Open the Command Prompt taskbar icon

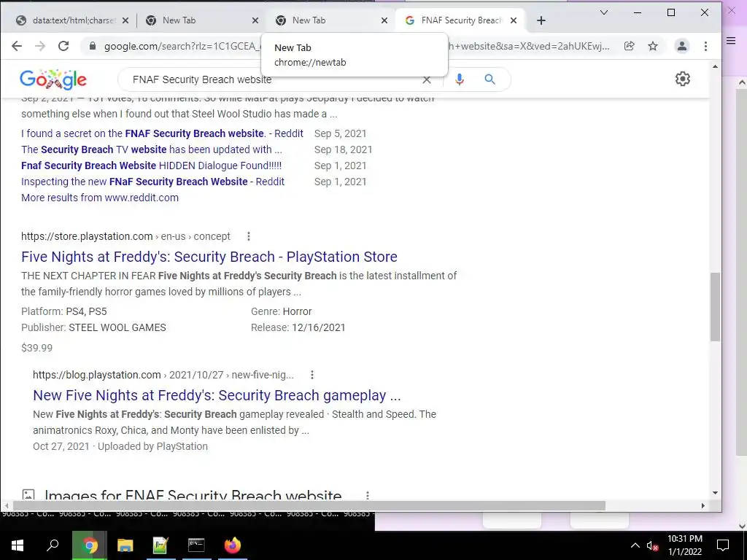click(x=196, y=545)
